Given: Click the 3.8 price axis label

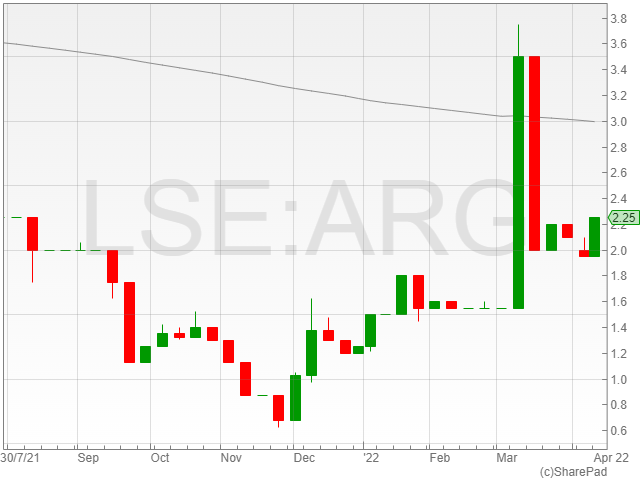Looking at the screenshot, I should point(618,20).
